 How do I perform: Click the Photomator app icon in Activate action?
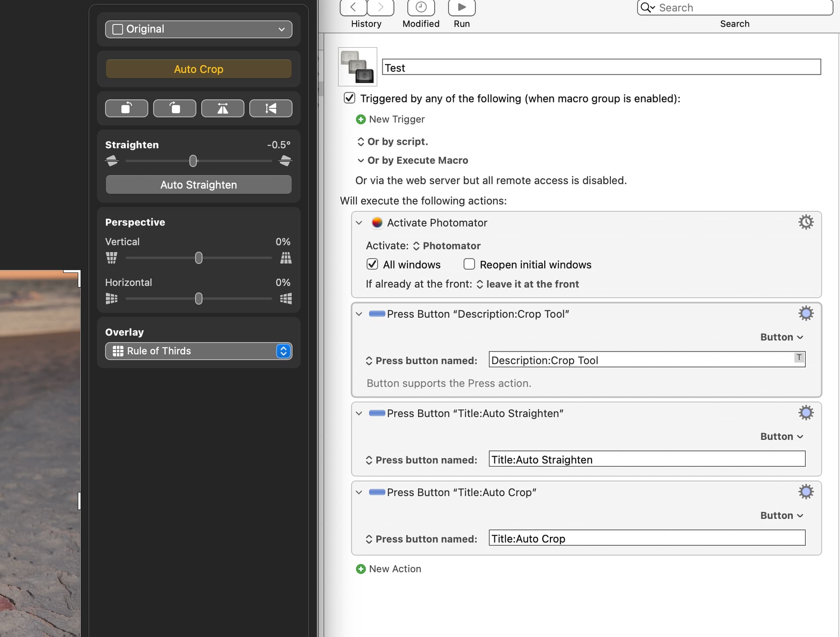click(x=377, y=223)
